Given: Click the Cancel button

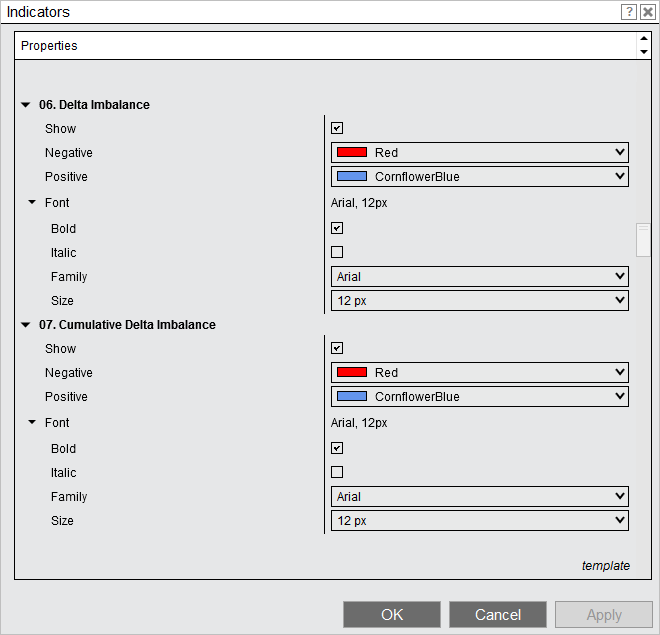Looking at the screenshot, I should click(x=498, y=615).
